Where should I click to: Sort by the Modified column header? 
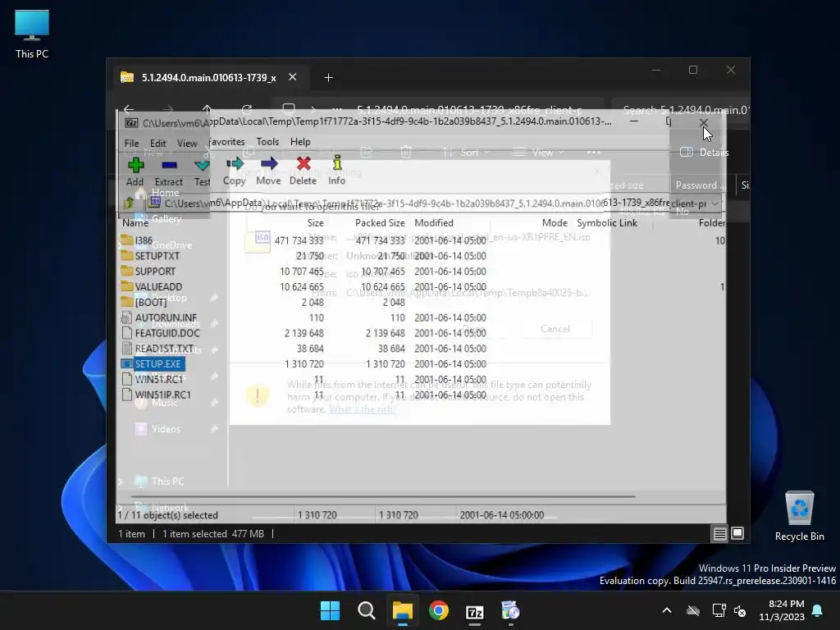(x=434, y=223)
